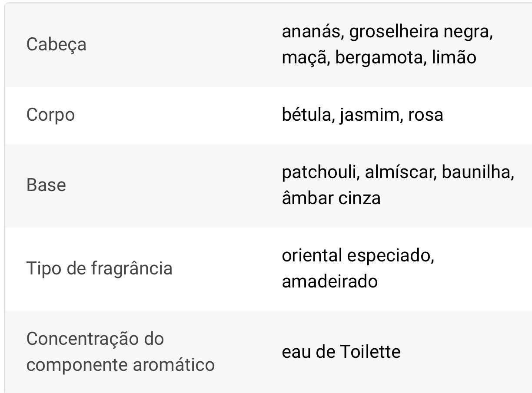Click the word limão
This screenshot has width=532, height=393.
tap(454, 57)
